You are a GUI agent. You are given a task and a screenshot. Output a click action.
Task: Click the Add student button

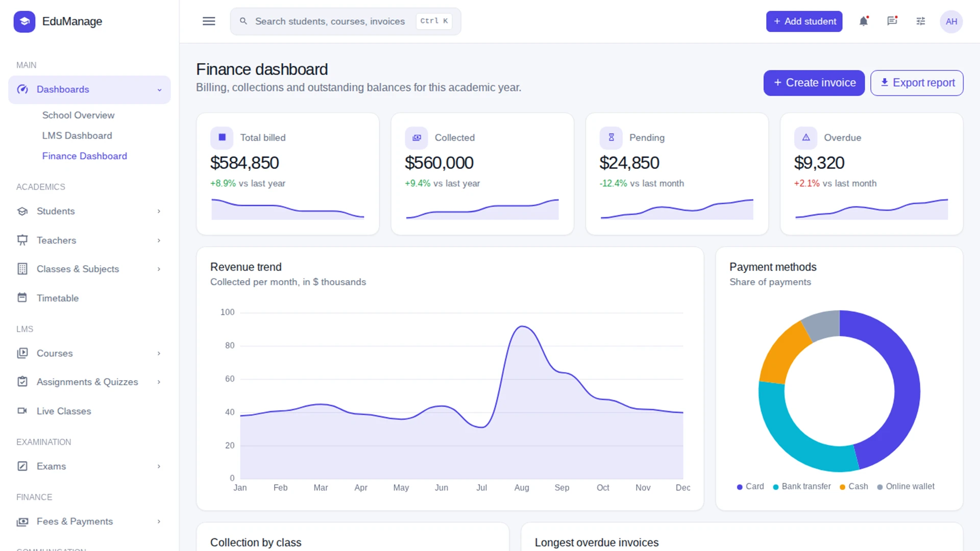coord(804,21)
